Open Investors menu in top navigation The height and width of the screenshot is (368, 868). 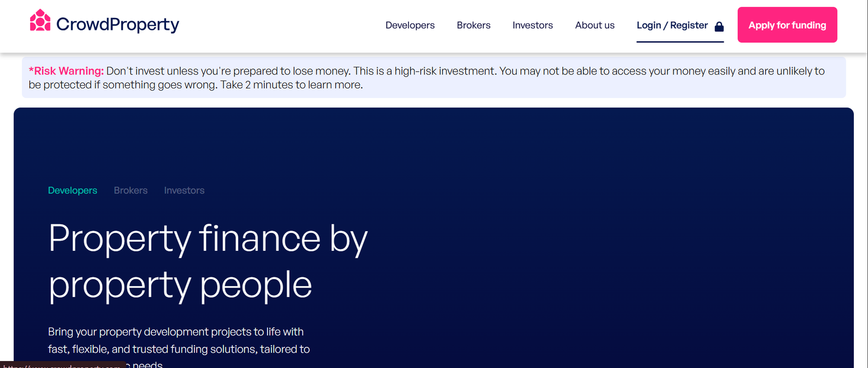tap(532, 26)
